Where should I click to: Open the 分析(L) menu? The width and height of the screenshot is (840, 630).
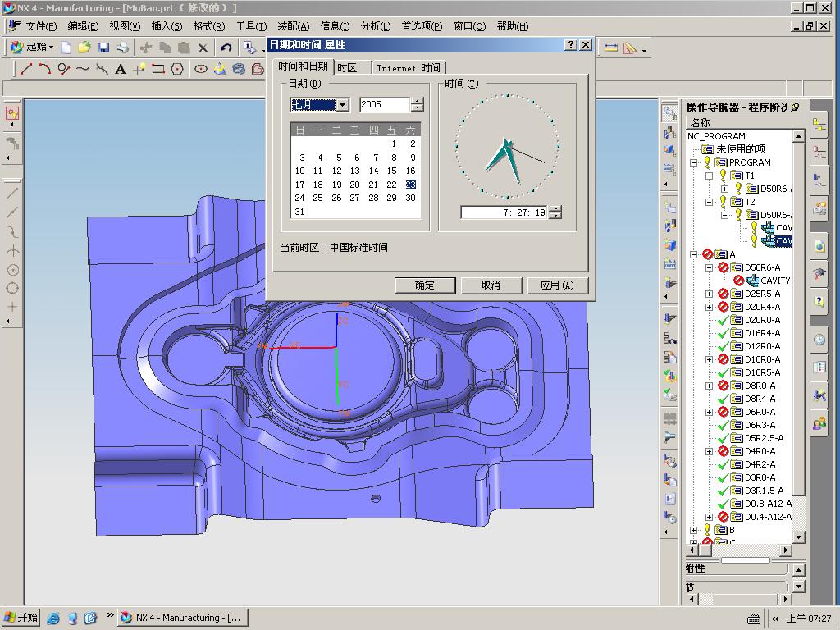pyautogui.click(x=375, y=26)
